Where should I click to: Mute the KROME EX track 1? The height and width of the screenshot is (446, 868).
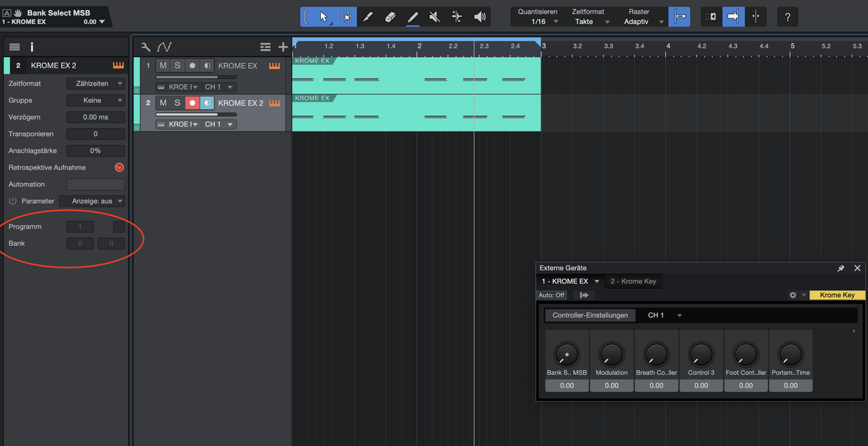163,66
